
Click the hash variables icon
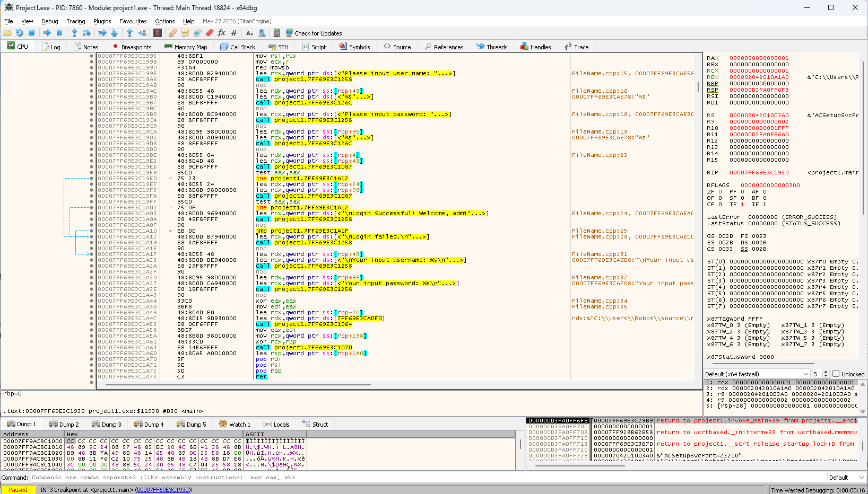[233, 33]
